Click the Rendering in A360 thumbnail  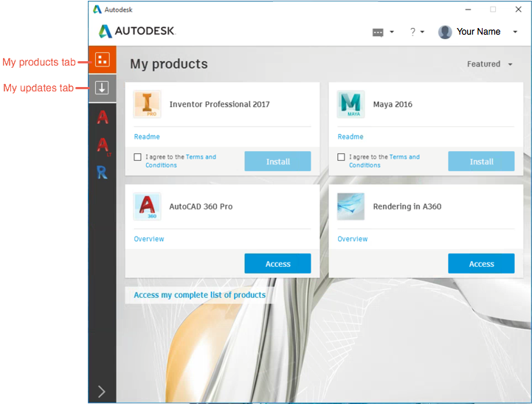(x=350, y=206)
